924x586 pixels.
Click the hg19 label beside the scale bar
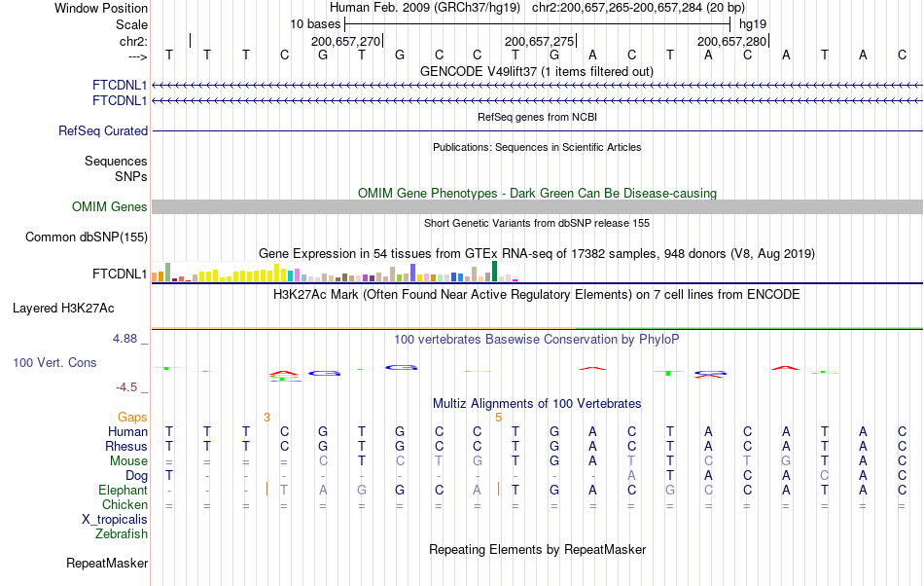pos(753,24)
